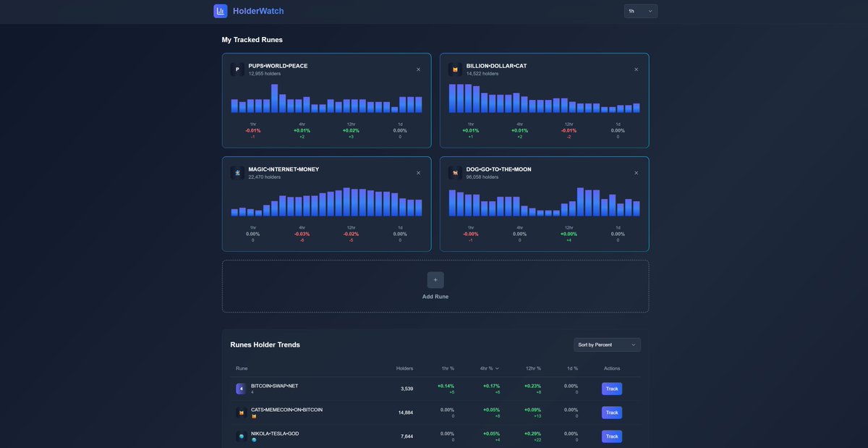Click the PUPS•WORLD•PEACE card title
The image size is (868, 448).
(278, 66)
